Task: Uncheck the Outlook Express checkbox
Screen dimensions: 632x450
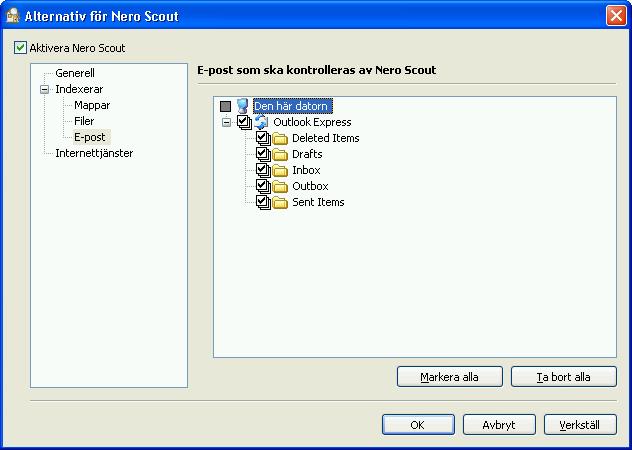Action: (243, 121)
